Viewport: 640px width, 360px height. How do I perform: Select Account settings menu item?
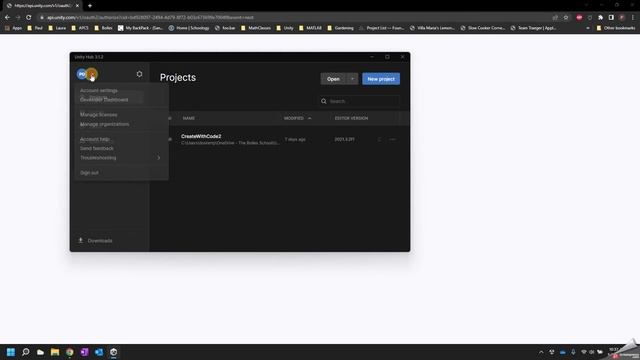click(99, 91)
